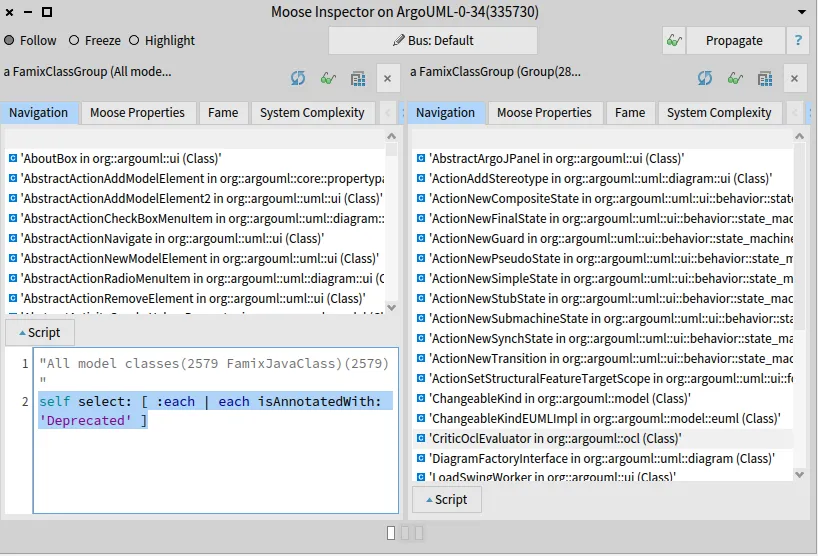Viewport: 818px width, 556px height.
Task: Select 'ActionNewStubState' row
Action: point(604,298)
